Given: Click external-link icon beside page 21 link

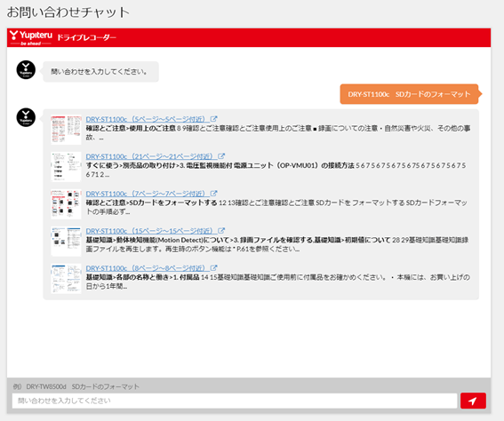Looking at the screenshot, I should click(x=221, y=156).
